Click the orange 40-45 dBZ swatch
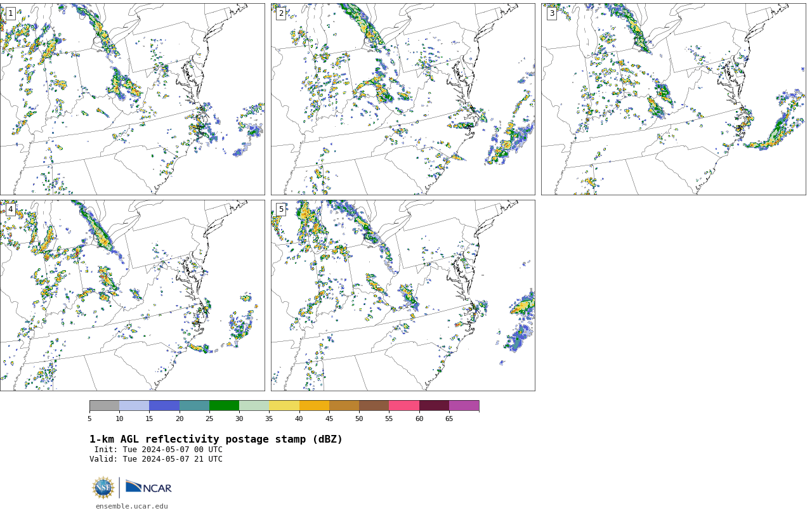 pos(314,406)
